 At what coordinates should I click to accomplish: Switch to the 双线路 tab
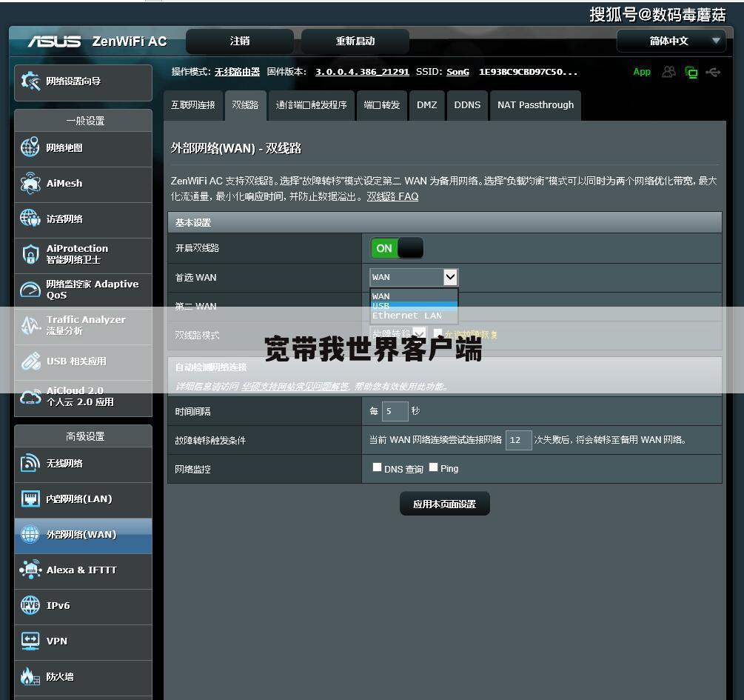(x=245, y=105)
